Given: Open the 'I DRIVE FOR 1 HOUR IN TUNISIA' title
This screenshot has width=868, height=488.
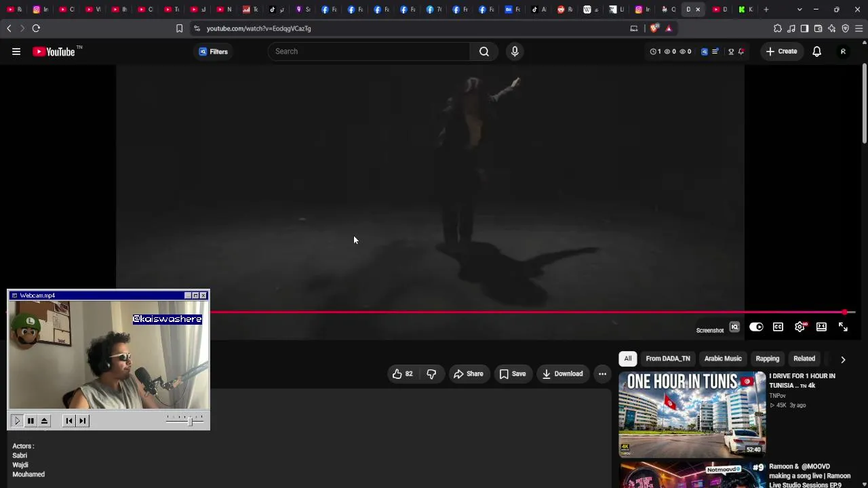Looking at the screenshot, I should [802, 381].
